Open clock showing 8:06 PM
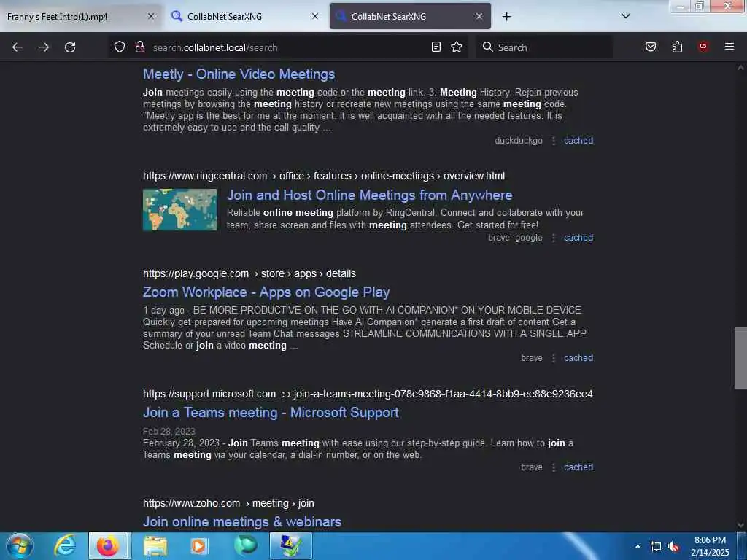The width and height of the screenshot is (747, 560). coord(710,546)
